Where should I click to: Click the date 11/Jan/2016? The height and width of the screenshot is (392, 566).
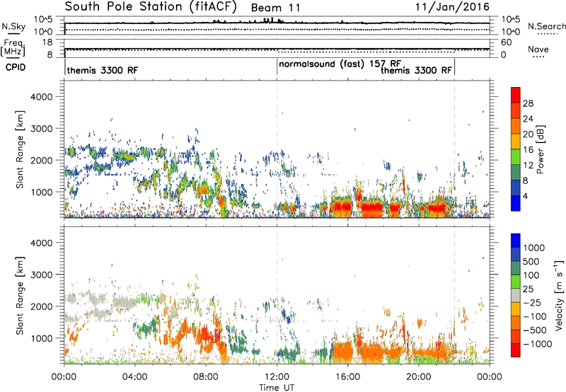(x=452, y=7)
